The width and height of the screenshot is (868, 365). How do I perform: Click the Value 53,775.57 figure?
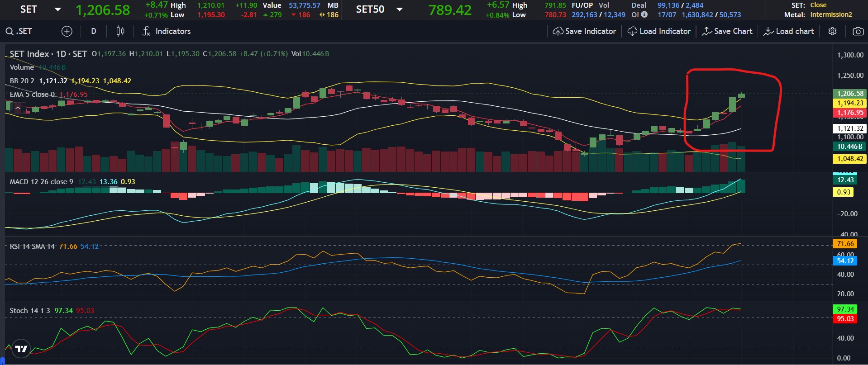(305, 5)
